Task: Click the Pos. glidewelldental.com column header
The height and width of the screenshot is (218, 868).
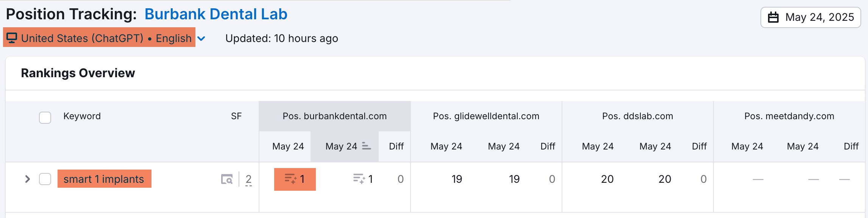Action: (x=486, y=116)
